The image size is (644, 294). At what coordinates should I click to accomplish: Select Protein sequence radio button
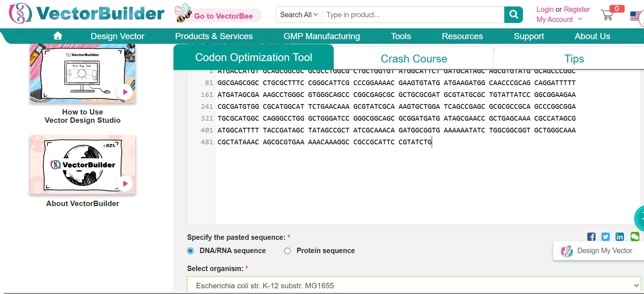pyautogui.click(x=287, y=251)
